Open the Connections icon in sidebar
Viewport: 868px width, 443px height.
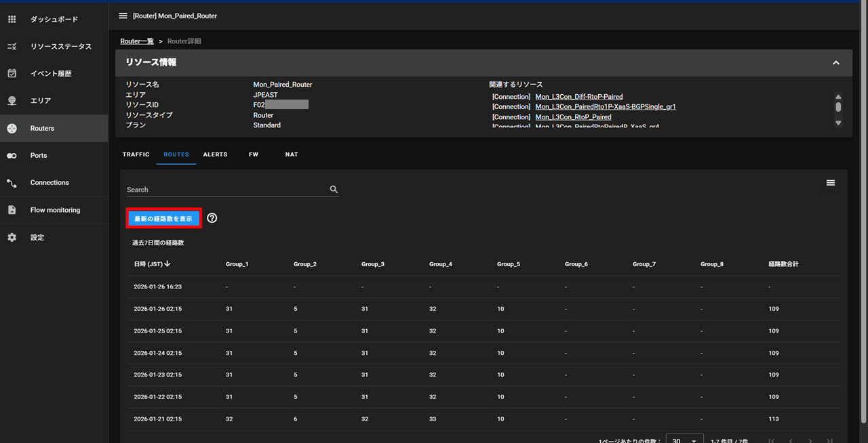[x=12, y=183]
